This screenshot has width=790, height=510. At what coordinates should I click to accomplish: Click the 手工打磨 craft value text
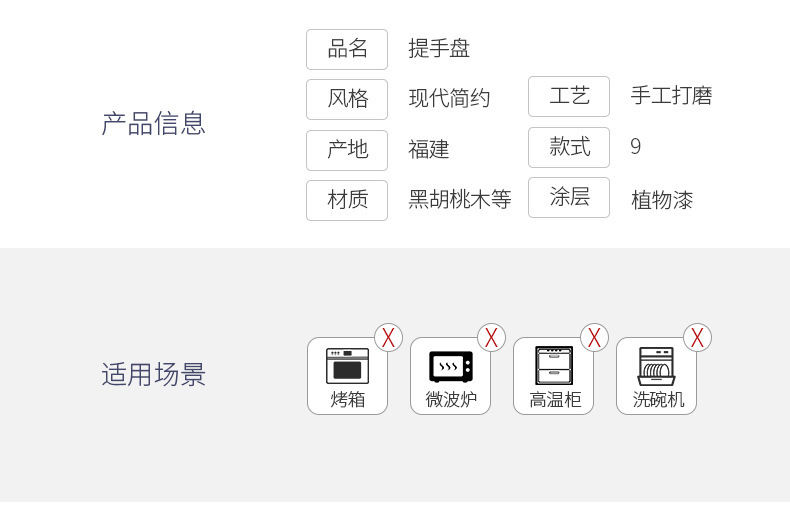click(671, 96)
